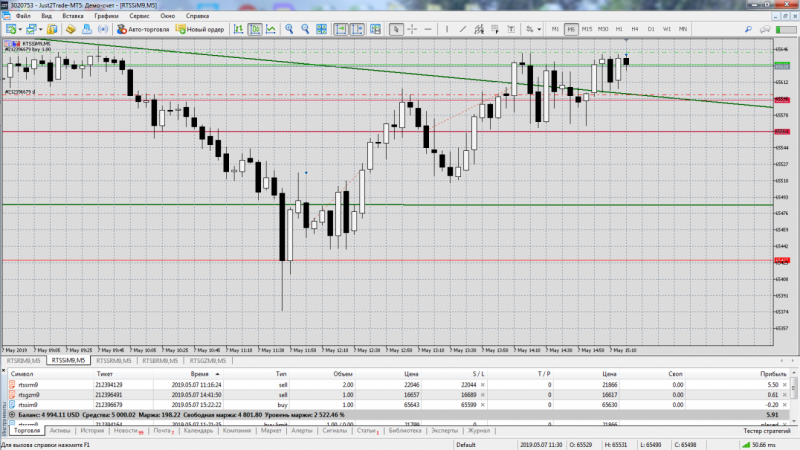Select rtsgzm9 position row
The height and width of the screenshot is (450, 800).
click(398, 395)
